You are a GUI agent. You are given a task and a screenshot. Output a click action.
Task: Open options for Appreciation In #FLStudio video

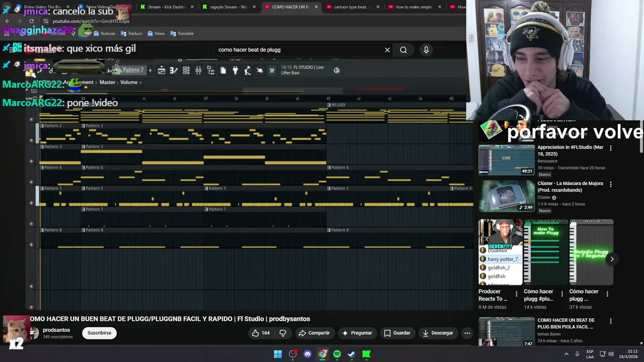pyautogui.click(x=611, y=148)
